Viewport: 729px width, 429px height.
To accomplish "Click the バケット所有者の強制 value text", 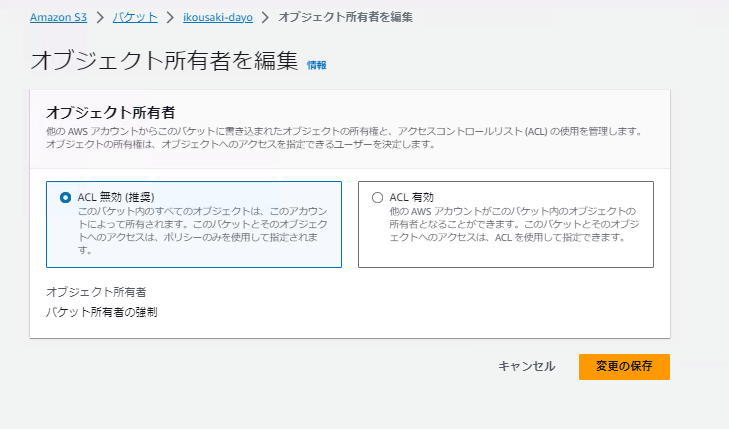I will point(102,312).
